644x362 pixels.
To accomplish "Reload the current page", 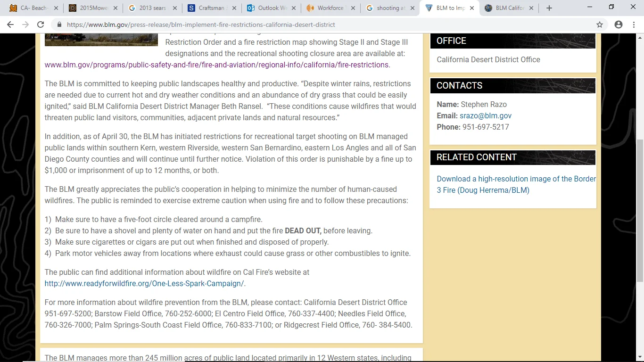I will coord(41,25).
